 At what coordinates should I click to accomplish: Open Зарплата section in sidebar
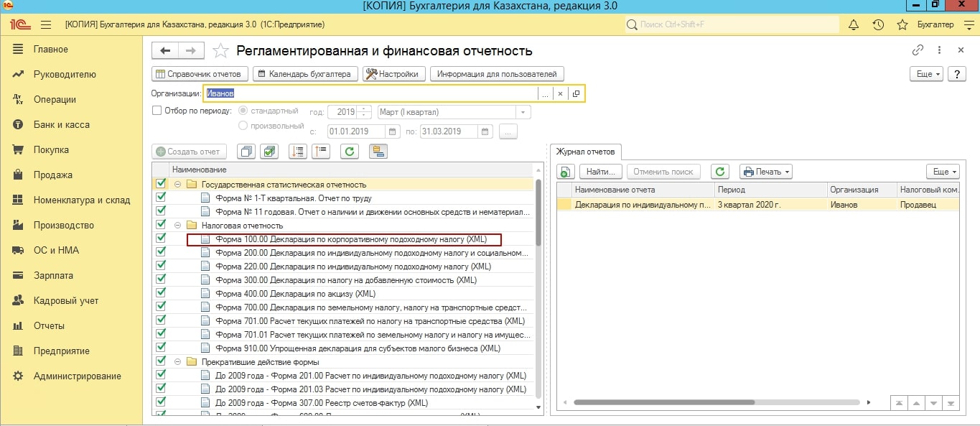(53, 276)
